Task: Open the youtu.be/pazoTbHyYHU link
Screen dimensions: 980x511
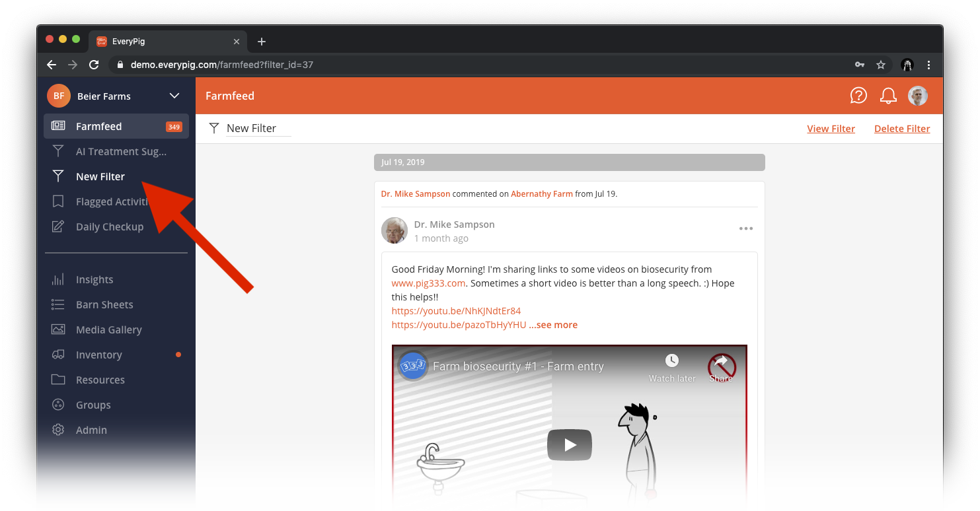Action: tap(459, 325)
